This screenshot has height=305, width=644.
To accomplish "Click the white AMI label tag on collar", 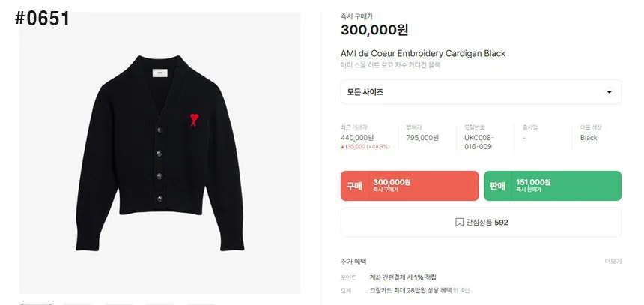I will point(160,73).
